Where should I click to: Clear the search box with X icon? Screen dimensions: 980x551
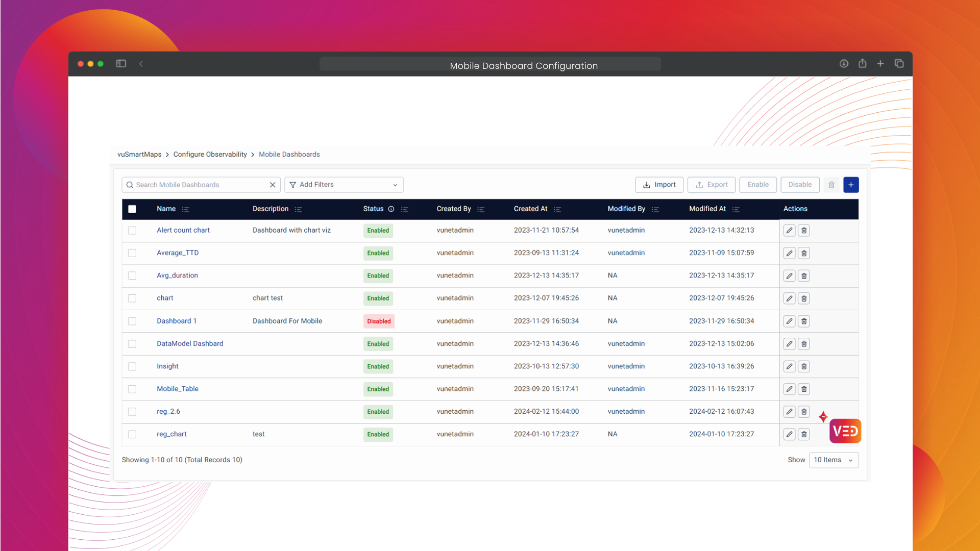[273, 185]
